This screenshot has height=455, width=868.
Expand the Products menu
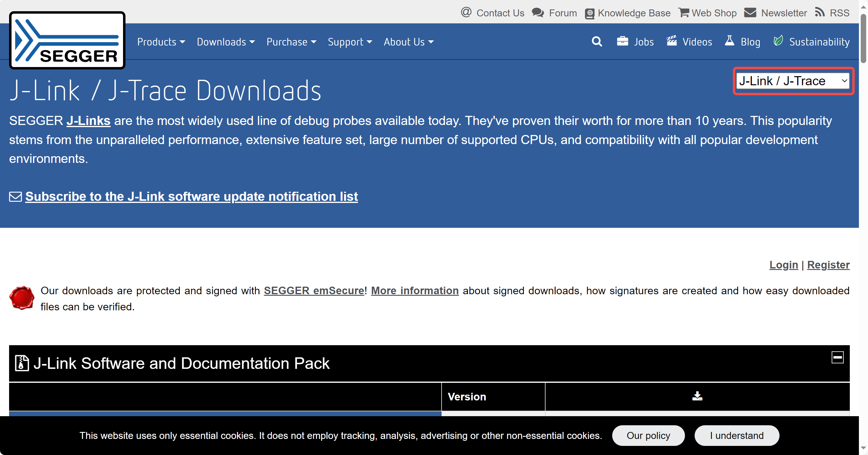click(161, 42)
